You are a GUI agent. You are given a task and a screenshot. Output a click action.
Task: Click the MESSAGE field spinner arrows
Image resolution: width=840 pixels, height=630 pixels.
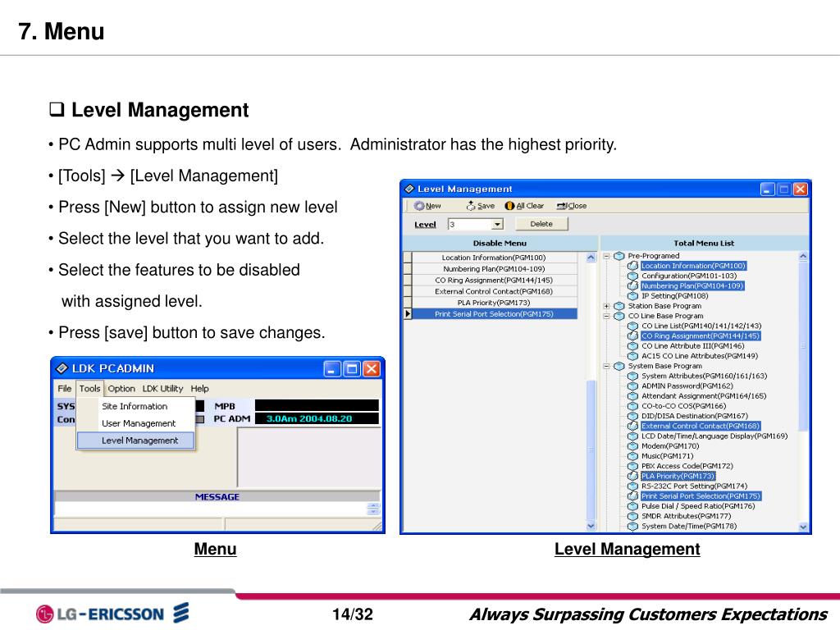(x=373, y=509)
